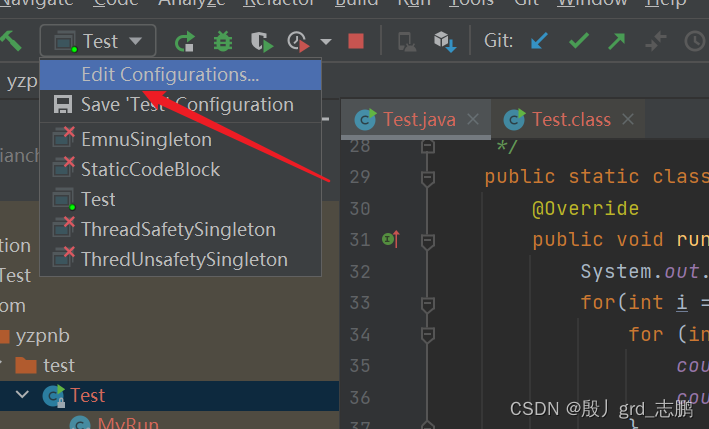The height and width of the screenshot is (429, 709).
Task: Choose ThreadSafetySingleton run configuration
Action: pyautogui.click(x=180, y=230)
